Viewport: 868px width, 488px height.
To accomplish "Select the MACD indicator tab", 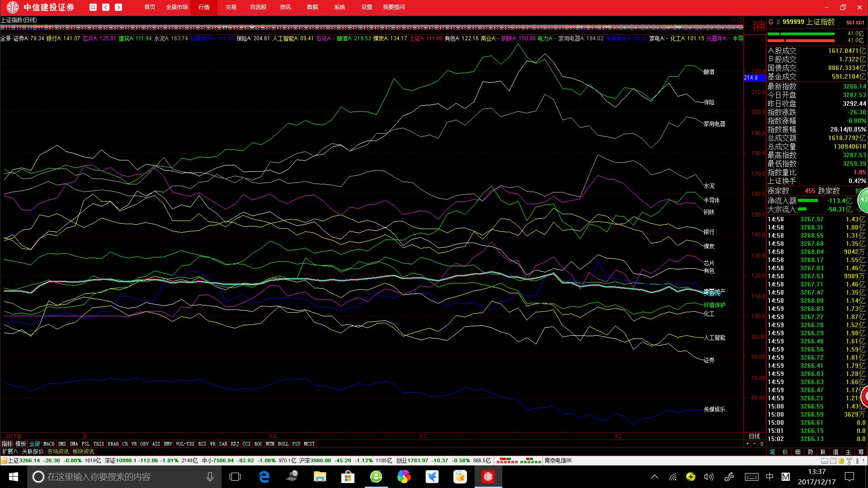I will [49, 444].
